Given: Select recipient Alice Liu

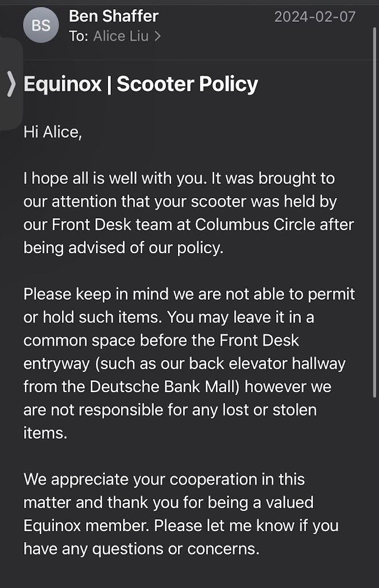Looking at the screenshot, I should [x=121, y=36].
